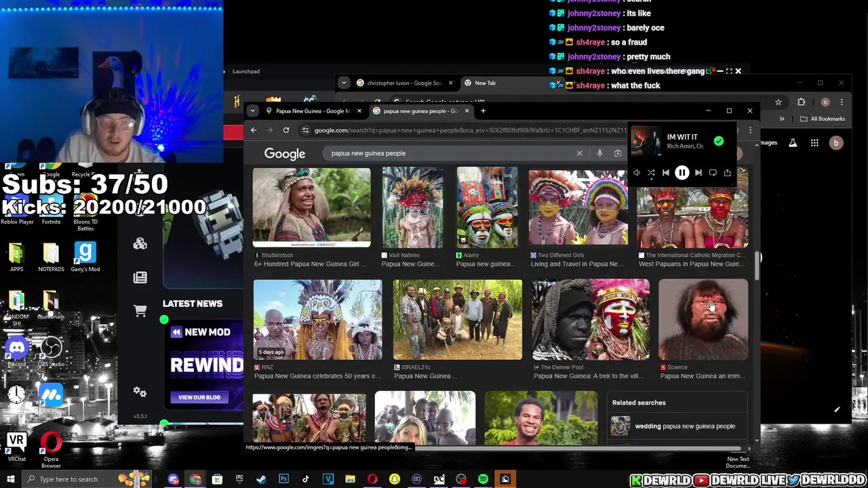
Task: Open VRChat desktop shortcut
Action: click(16, 447)
